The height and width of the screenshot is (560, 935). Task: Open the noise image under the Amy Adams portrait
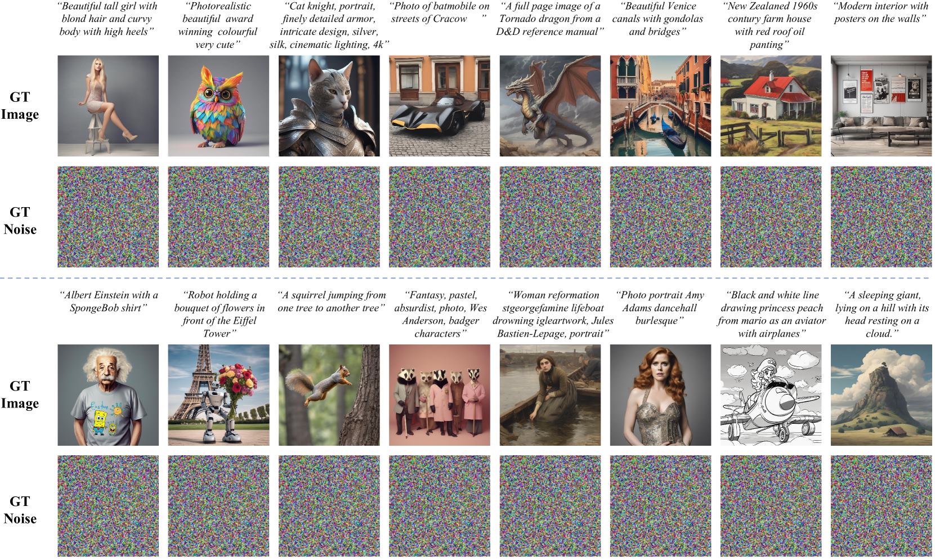(660, 506)
